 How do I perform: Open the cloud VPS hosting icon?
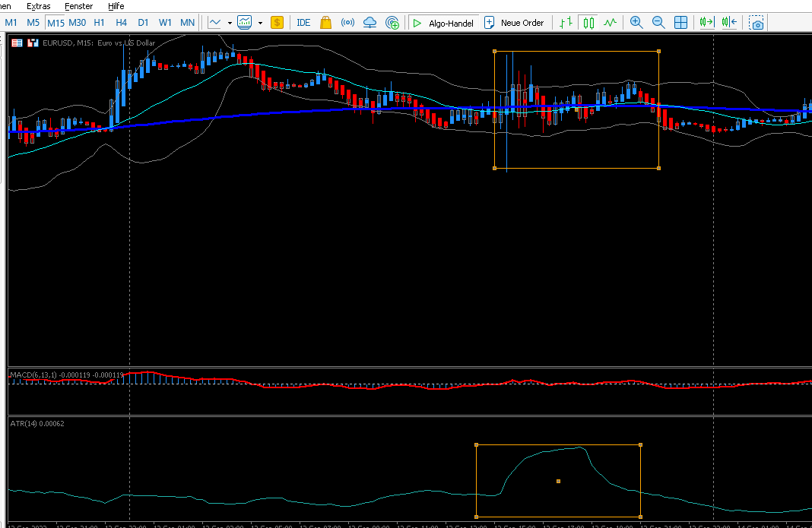point(370,23)
